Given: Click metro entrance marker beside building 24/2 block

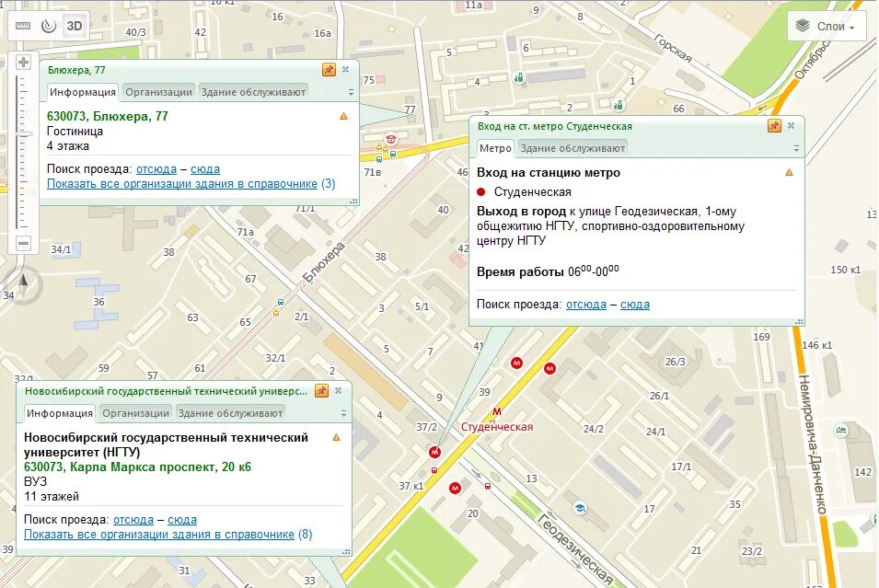Looking at the screenshot, I should (x=550, y=368).
